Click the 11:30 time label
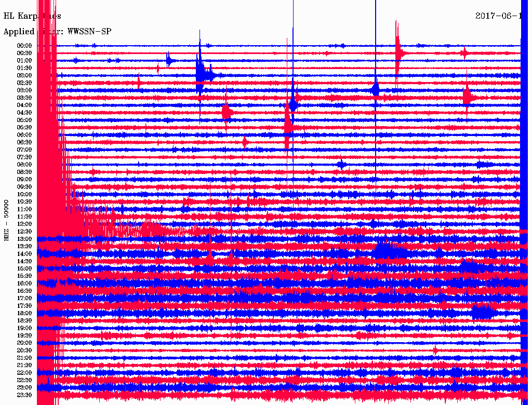Viewport: 532px width, 405px height. 24,217
